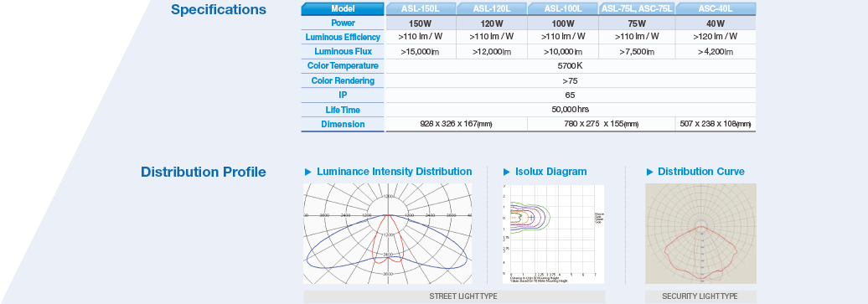The image size is (868, 304).
Task: Select the ASL-75L, ASC-75L column header
Action: pos(637,9)
